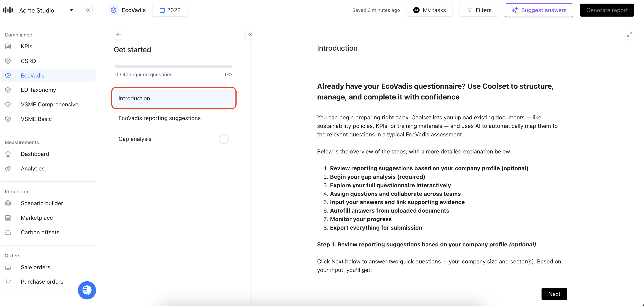Go back with the left arrow icon
This screenshot has height=306, width=644.
click(118, 34)
